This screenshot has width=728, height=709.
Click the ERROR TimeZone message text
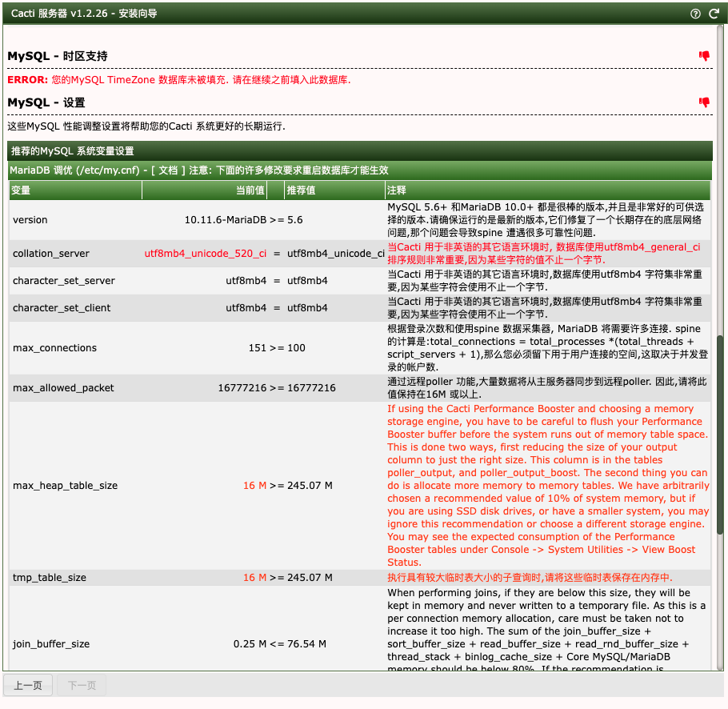point(179,80)
